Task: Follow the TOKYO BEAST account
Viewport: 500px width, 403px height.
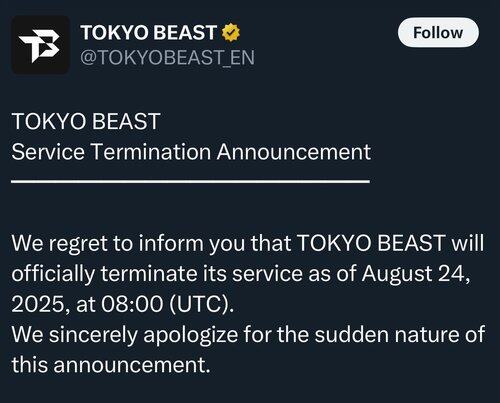Action: pyautogui.click(x=438, y=33)
